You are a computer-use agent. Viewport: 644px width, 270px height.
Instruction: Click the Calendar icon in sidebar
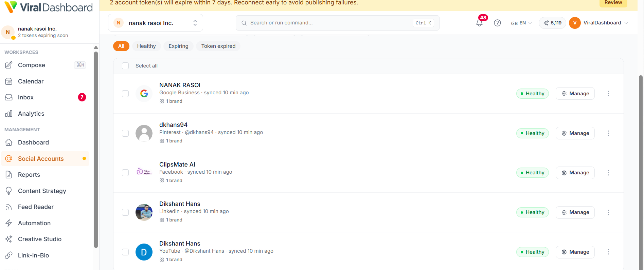(x=9, y=81)
